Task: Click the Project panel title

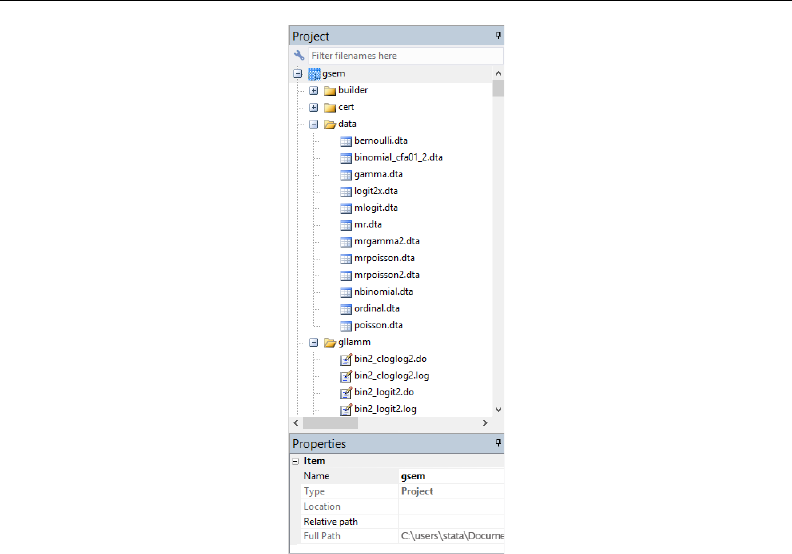Action: tap(311, 36)
